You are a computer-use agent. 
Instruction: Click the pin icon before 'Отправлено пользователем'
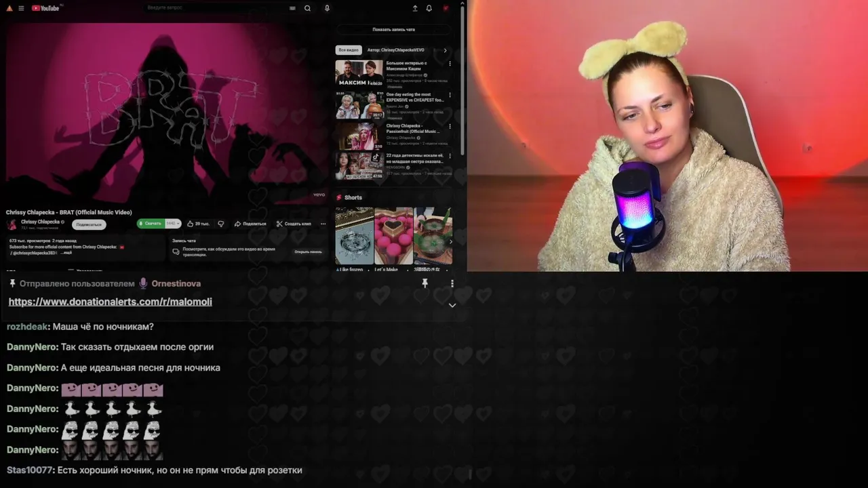coord(12,283)
